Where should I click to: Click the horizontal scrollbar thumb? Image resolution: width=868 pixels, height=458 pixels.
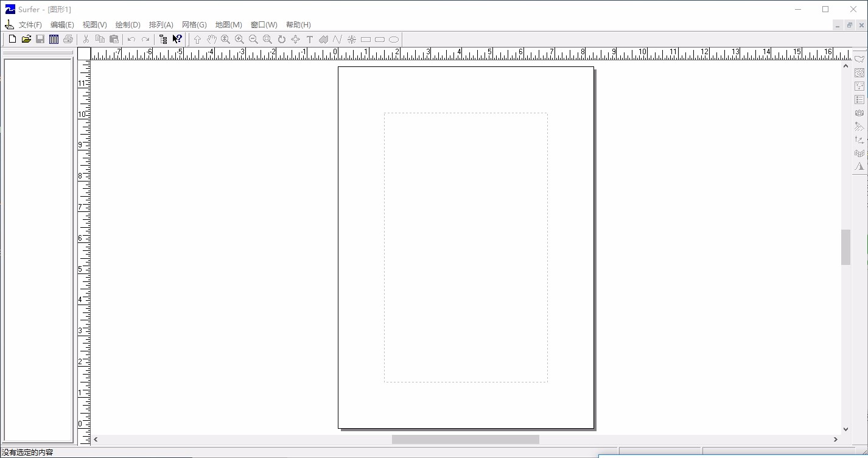(466, 439)
